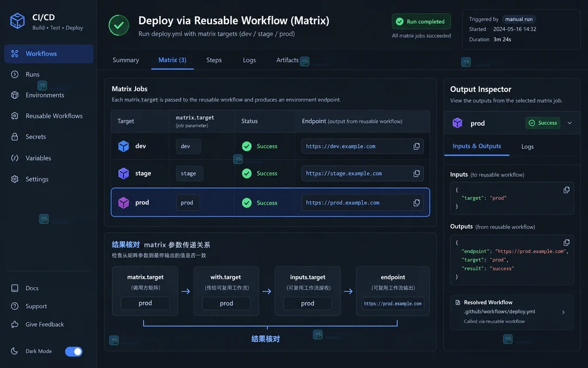Select the Matrix (3) tab
Viewport: 588px width, 368px height.
[172, 60]
